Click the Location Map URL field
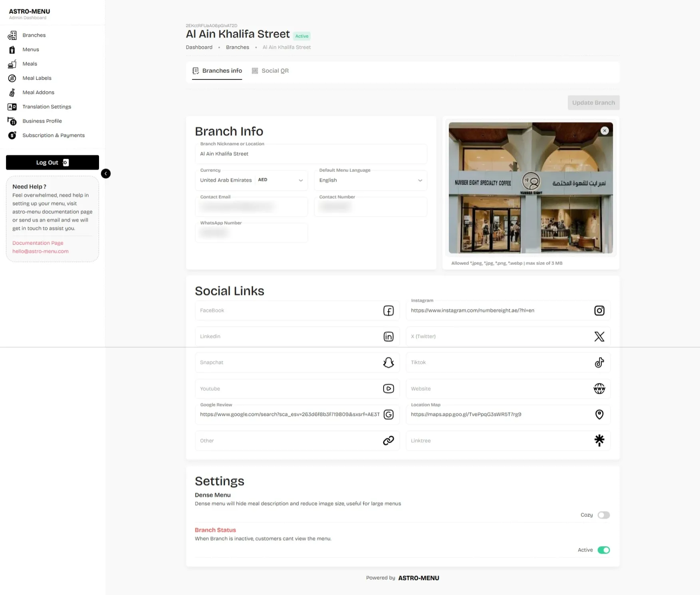The width and height of the screenshot is (700, 595). coord(508,415)
